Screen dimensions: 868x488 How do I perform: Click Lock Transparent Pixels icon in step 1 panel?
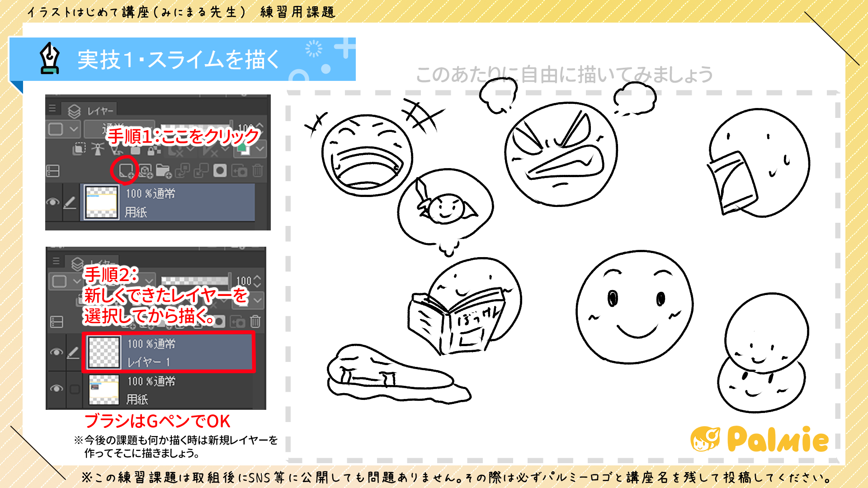click(x=155, y=150)
